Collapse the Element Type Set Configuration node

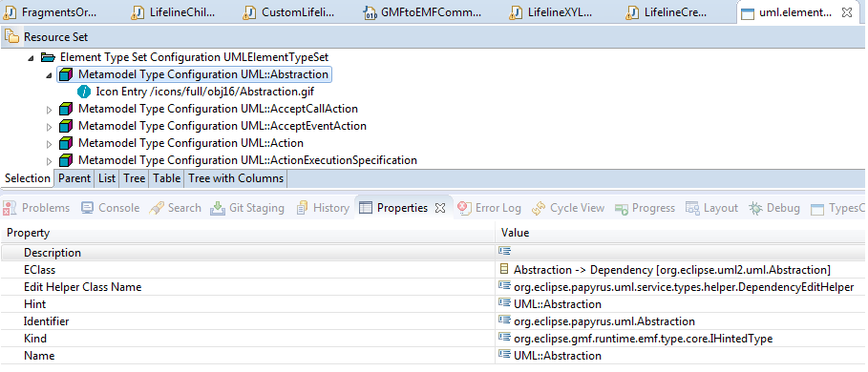32,57
